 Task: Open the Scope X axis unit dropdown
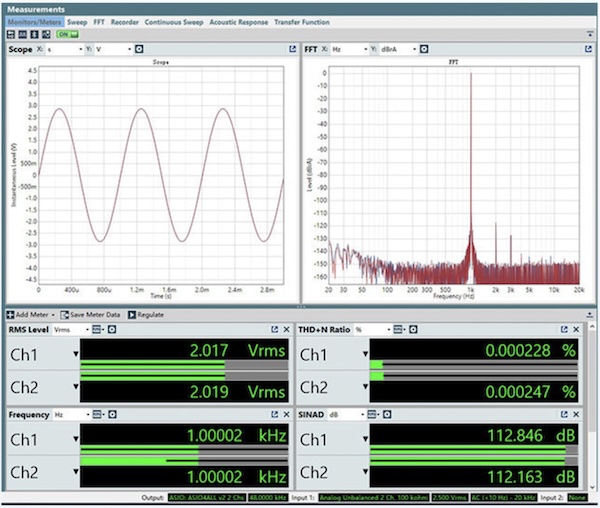coord(64,49)
